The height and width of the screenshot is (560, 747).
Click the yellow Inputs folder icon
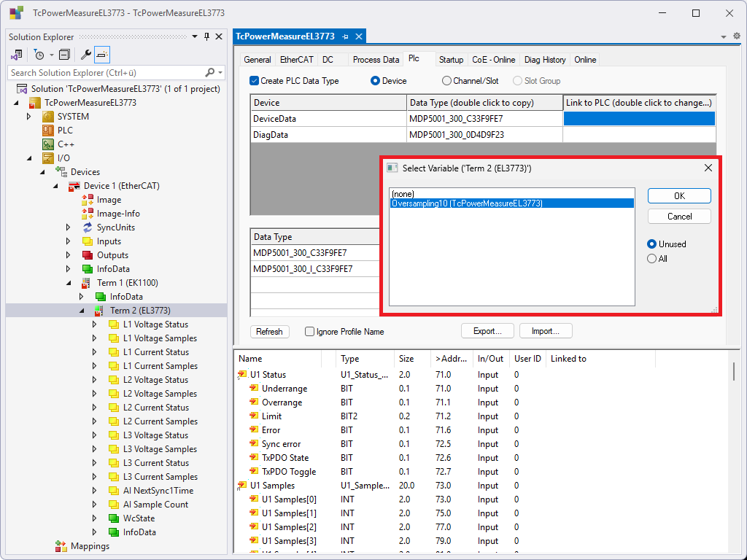click(x=88, y=241)
